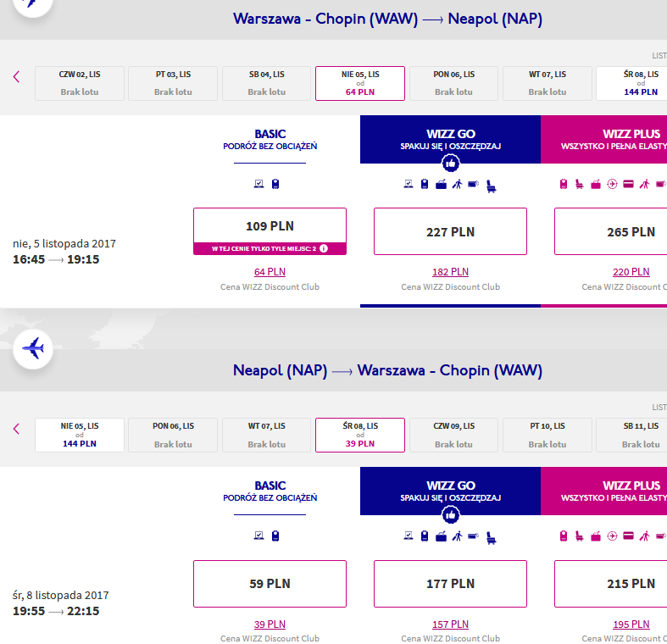Click the return BASIC online check-in laptop icon
Image resolution: width=667 pixels, height=644 pixels.
pyautogui.click(x=258, y=536)
